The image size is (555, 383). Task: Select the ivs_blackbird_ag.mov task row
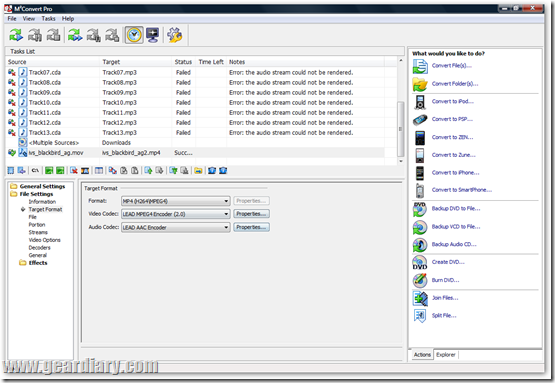(196, 153)
